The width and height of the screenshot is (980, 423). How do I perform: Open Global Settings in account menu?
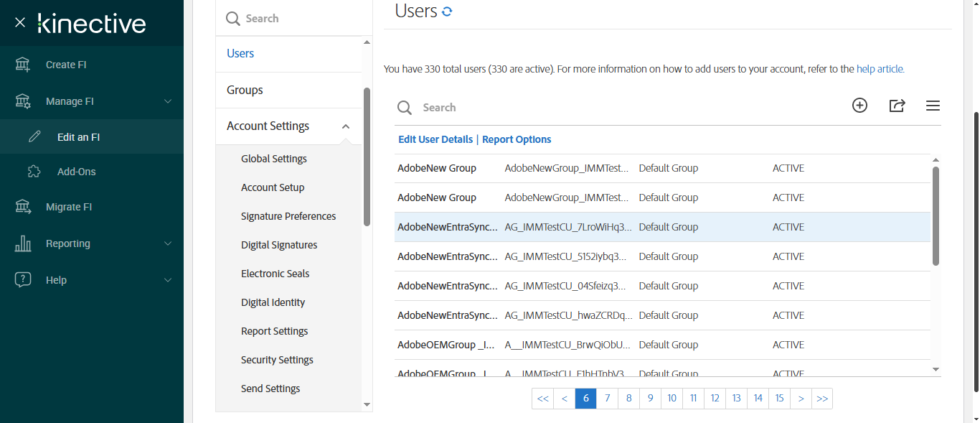[273, 159]
